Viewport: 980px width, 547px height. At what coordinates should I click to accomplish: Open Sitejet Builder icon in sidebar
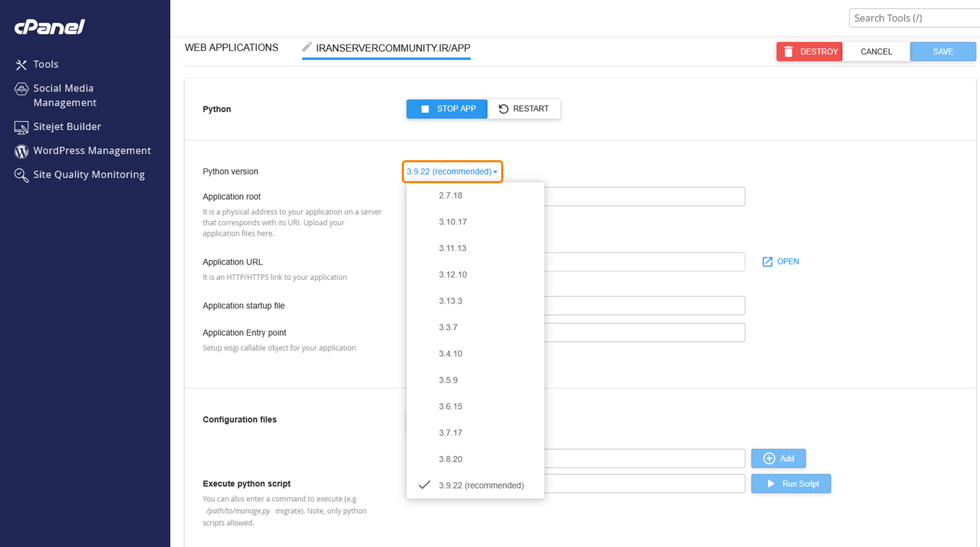pyautogui.click(x=21, y=127)
